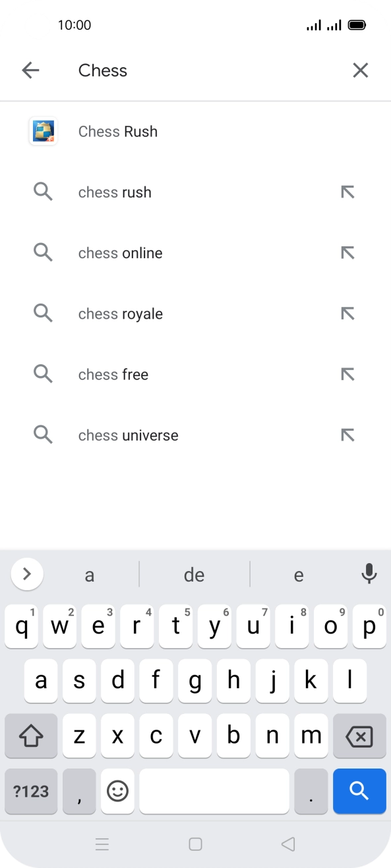Select the word suggestion de
The height and width of the screenshot is (868, 391).
194,574
